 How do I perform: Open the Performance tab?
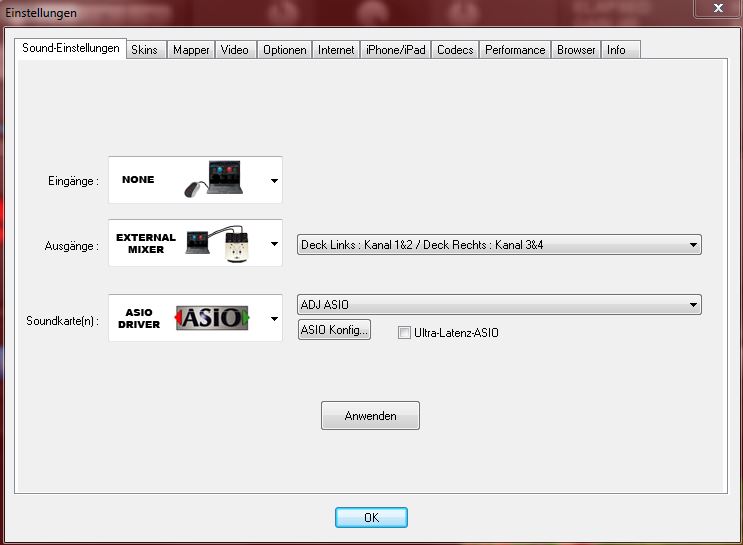515,50
